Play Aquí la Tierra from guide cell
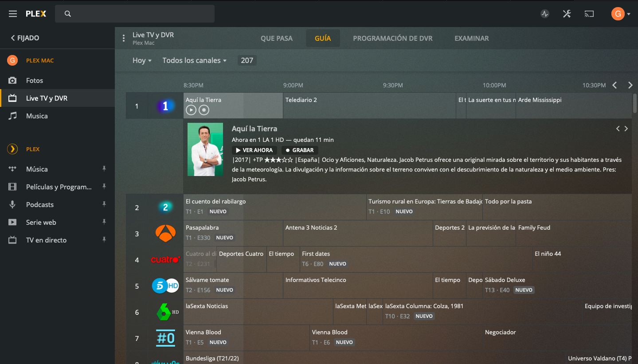The width and height of the screenshot is (638, 364). coord(191,110)
